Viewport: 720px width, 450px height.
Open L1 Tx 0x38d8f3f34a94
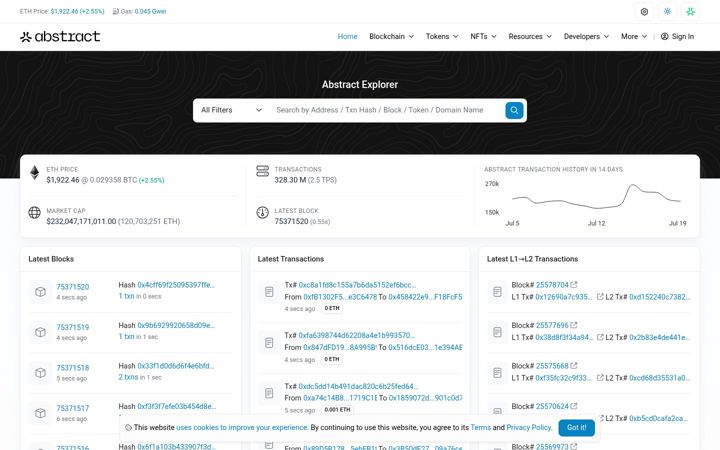[x=564, y=338]
